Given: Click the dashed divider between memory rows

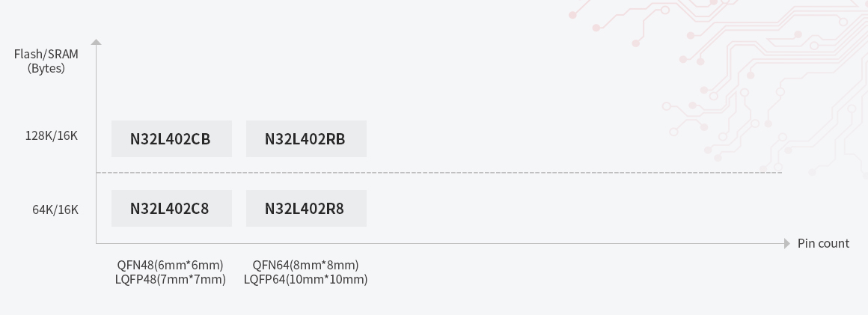Looking at the screenshot, I should pyautogui.click(x=524, y=173).
